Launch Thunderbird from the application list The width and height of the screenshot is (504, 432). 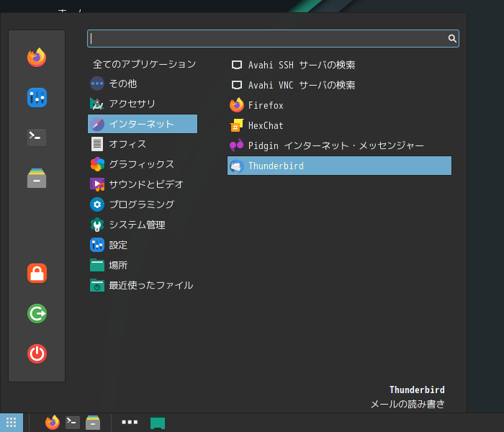[339, 166]
